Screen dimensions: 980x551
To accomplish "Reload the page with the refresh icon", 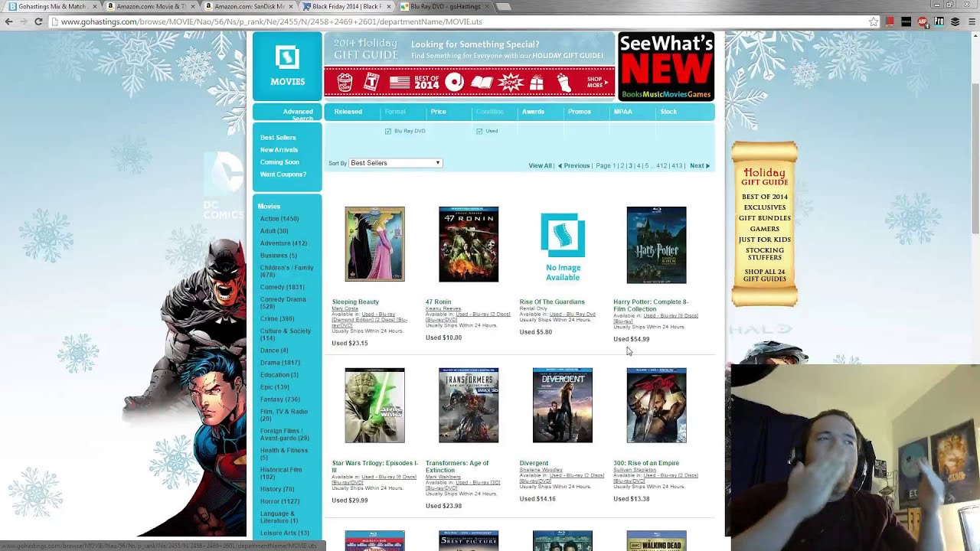I will pos(38,21).
